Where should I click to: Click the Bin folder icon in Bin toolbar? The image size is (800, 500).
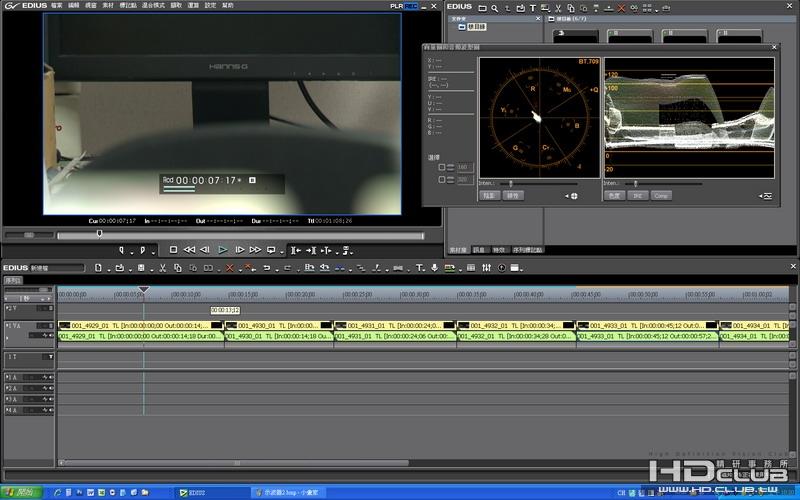(x=482, y=8)
